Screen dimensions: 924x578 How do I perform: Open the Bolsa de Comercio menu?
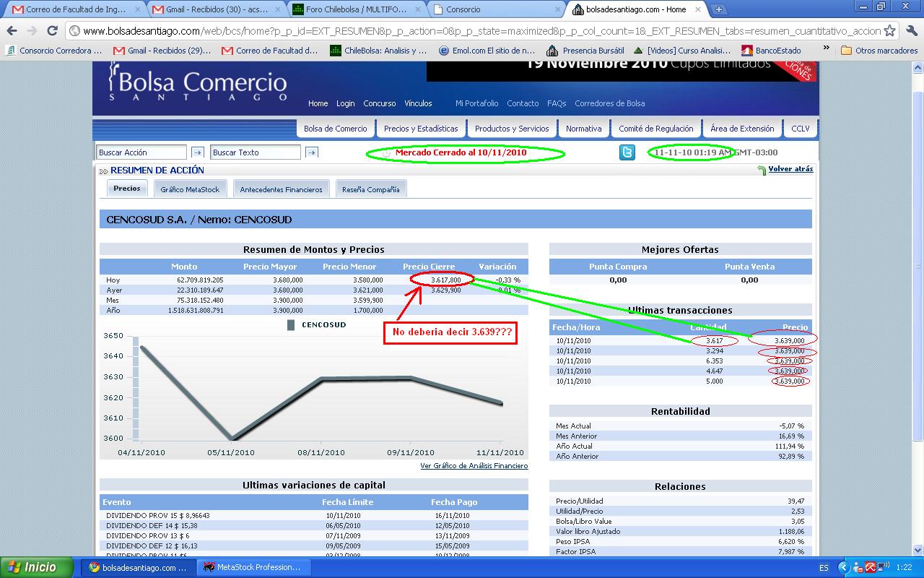(335, 129)
